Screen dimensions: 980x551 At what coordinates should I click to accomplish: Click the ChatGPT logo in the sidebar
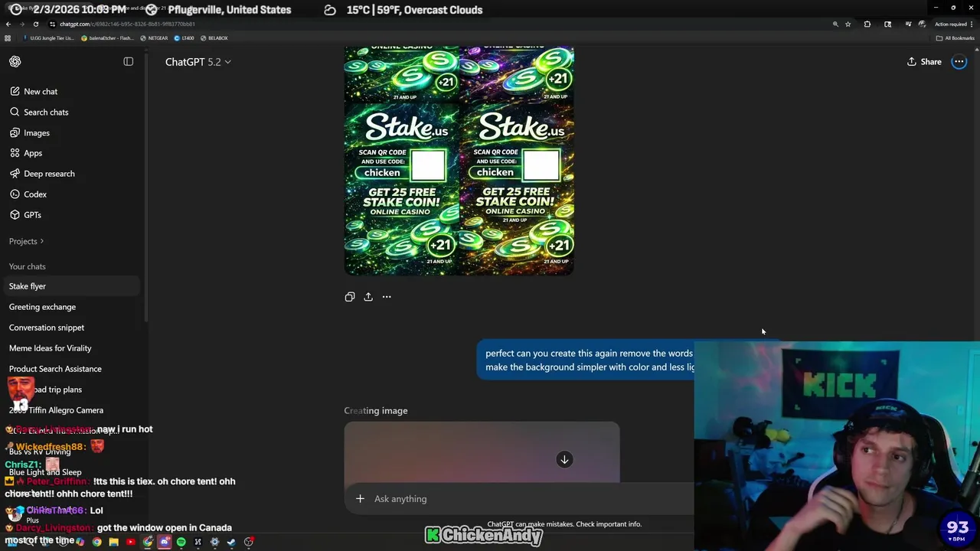[x=15, y=61]
